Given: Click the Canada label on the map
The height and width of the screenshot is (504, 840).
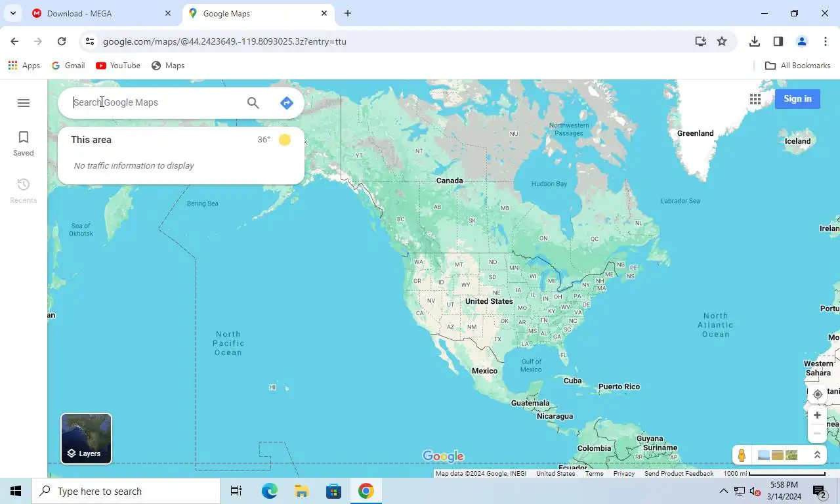Looking at the screenshot, I should point(450,180).
